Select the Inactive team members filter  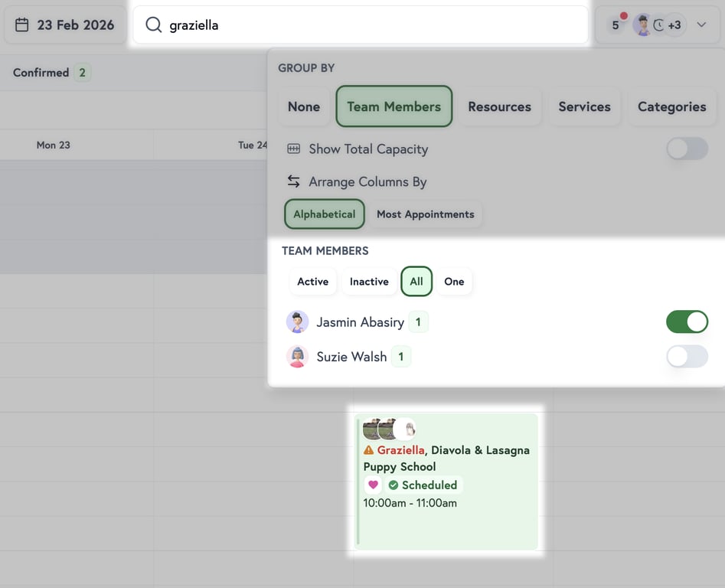coord(369,281)
